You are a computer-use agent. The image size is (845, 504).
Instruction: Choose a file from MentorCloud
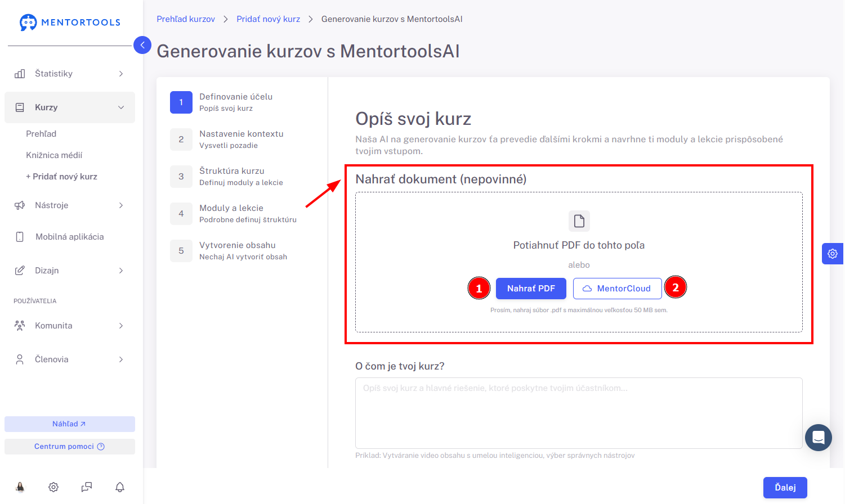(617, 289)
